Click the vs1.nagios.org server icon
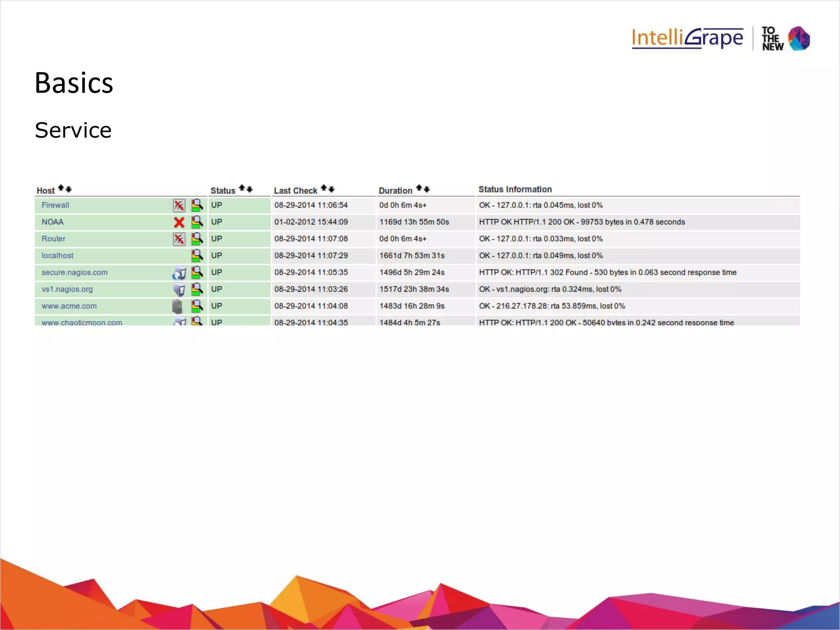This screenshot has width=840, height=630. click(x=179, y=290)
